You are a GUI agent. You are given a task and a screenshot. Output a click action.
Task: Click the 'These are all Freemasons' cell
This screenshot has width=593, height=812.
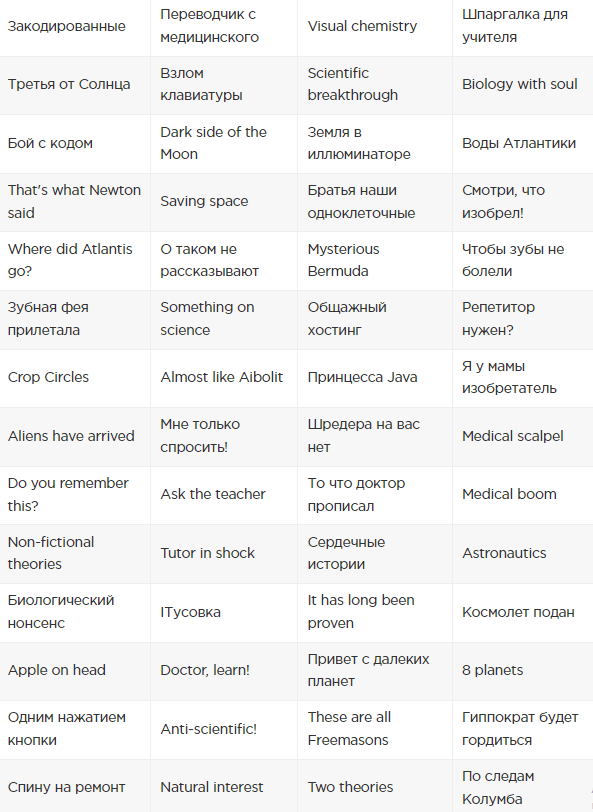tap(375, 730)
